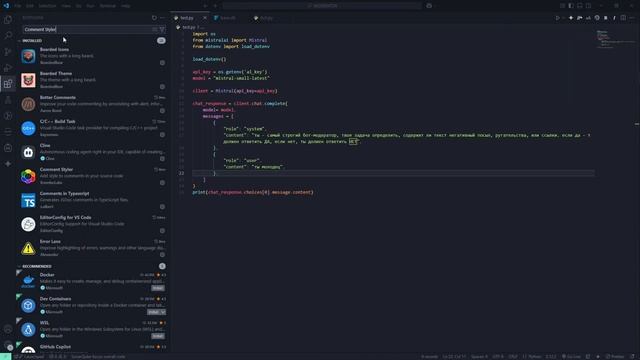Click the command center search box

pyautogui.click(x=322, y=6)
